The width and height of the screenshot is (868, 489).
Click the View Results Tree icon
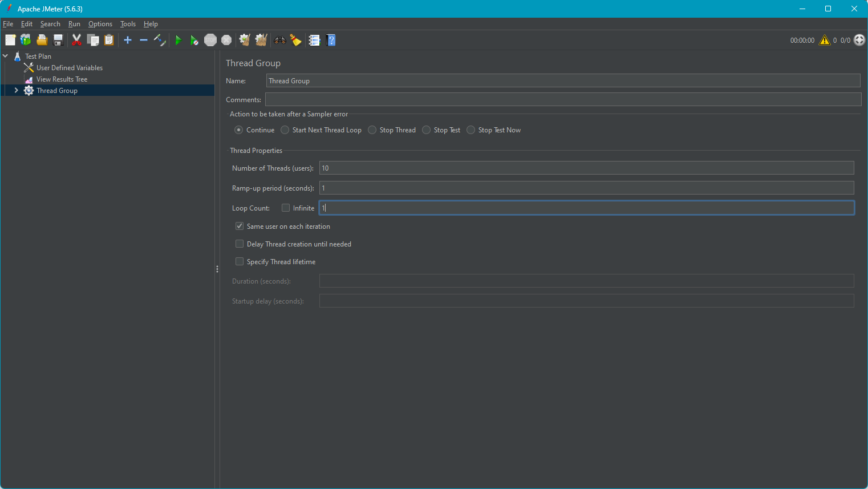coord(29,79)
